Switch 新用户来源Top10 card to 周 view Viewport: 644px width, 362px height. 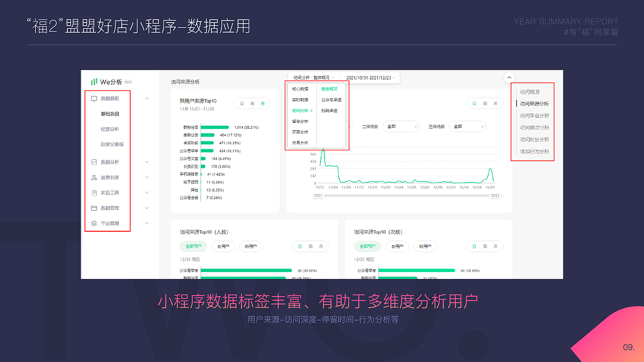click(252, 104)
